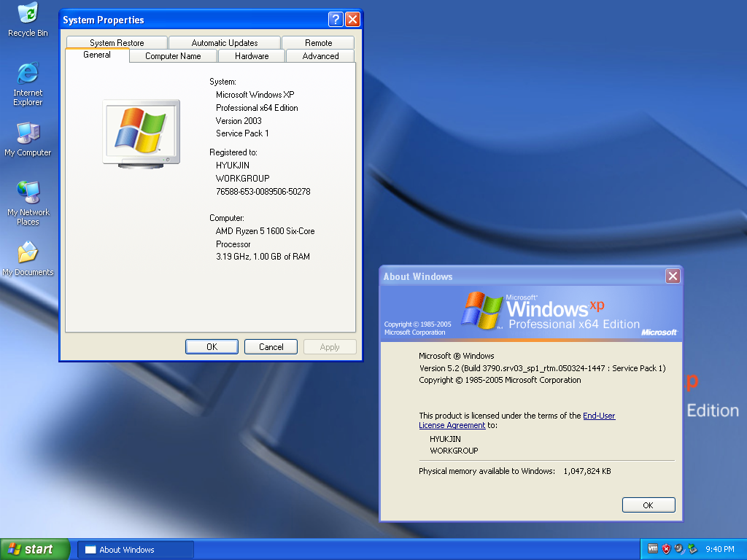The image size is (747, 560).
Task: Click the physical memory value 1,047,824 KB
Action: click(x=587, y=471)
